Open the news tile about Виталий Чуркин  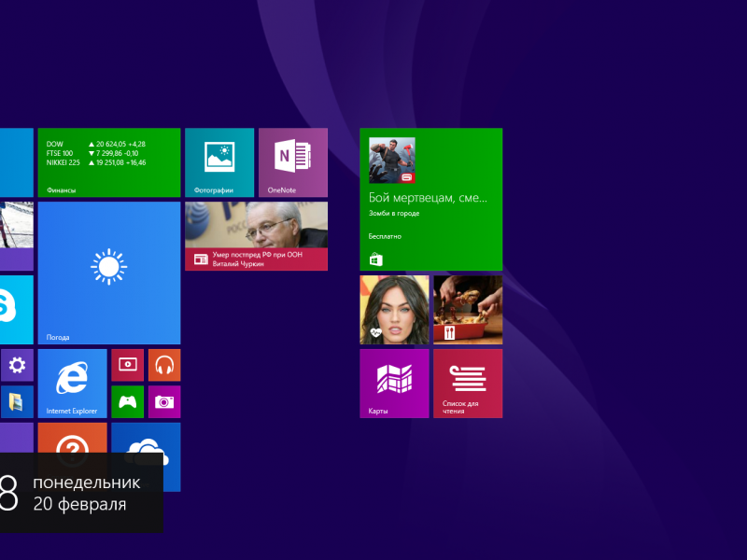256,236
